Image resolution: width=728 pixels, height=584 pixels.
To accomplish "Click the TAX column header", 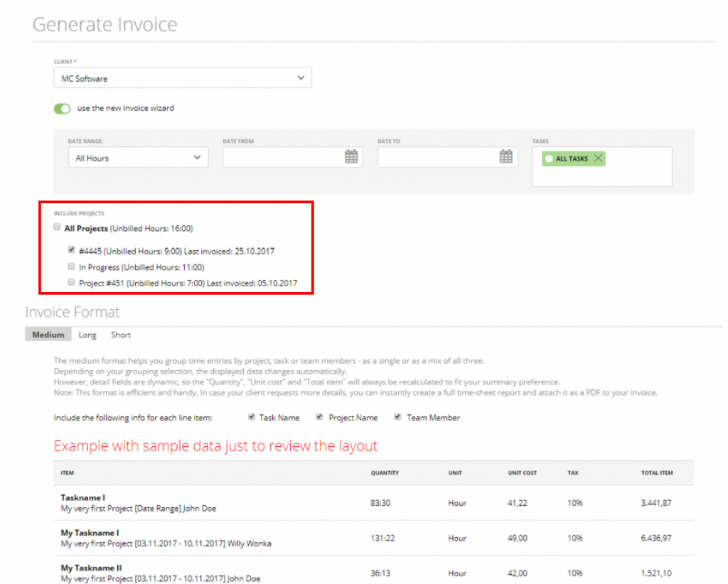I will coord(573,472).
